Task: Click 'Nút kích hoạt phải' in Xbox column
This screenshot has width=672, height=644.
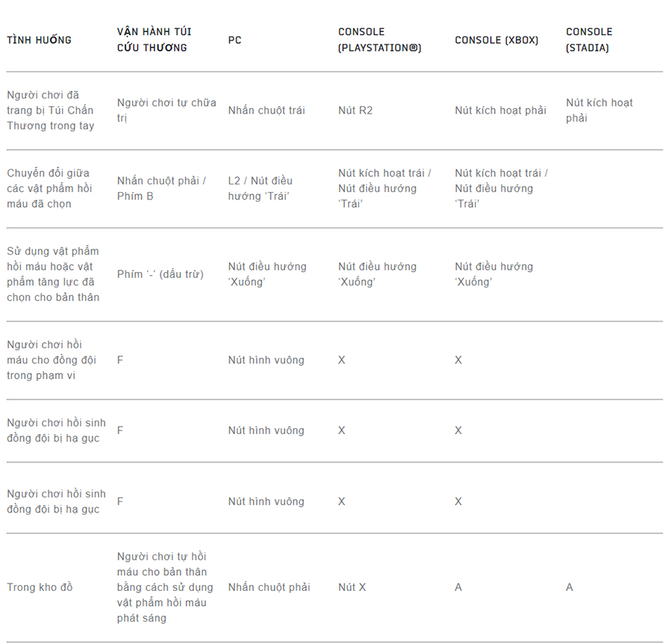Action: pos(500,111)
